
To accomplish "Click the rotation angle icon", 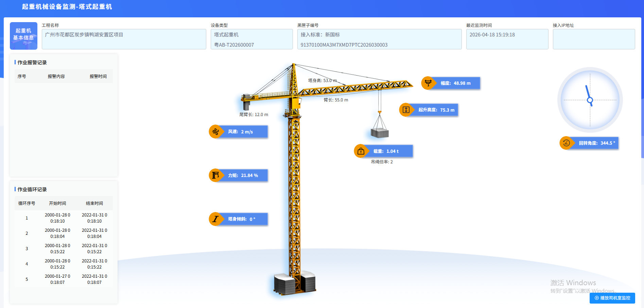I will pyautogui.click(x=566, y=143).
